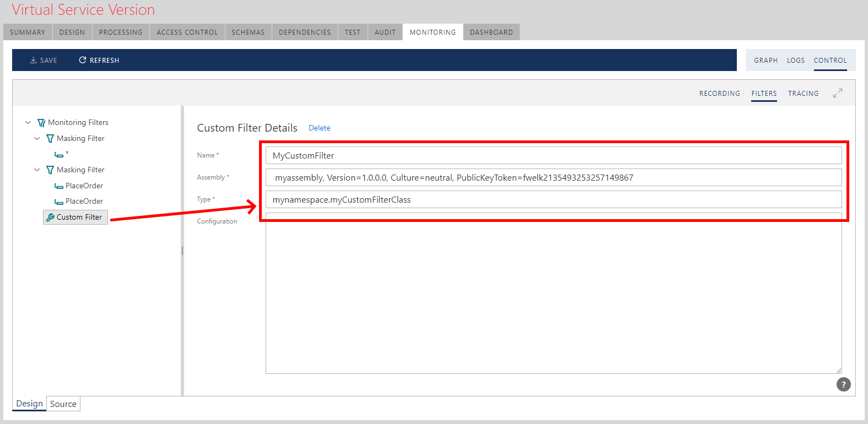Select the second Masking Filter label

[x=80, y=170]
